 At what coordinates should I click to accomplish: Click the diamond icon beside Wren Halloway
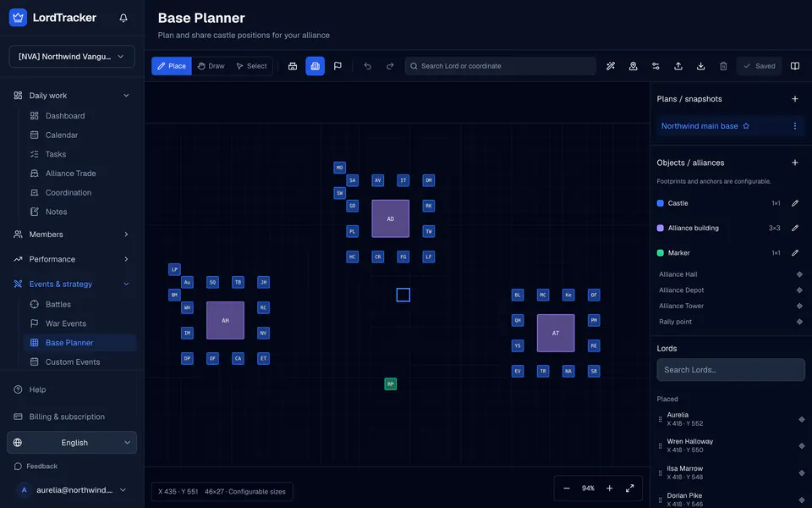pyautogui.click(x=801, y=446)
